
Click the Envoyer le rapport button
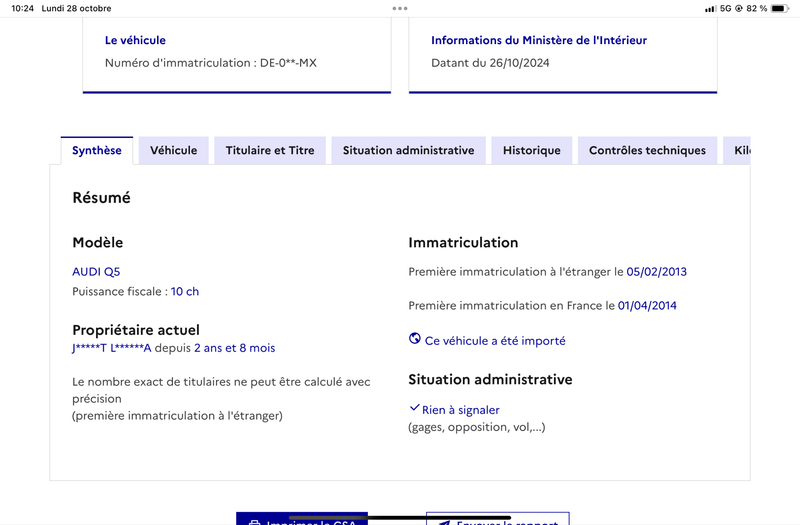pos(497,518)
